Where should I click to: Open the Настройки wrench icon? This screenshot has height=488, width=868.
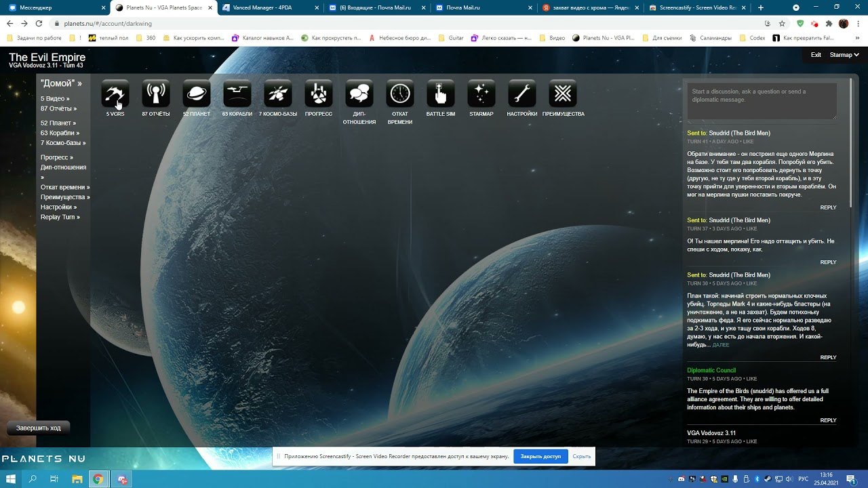522,94
